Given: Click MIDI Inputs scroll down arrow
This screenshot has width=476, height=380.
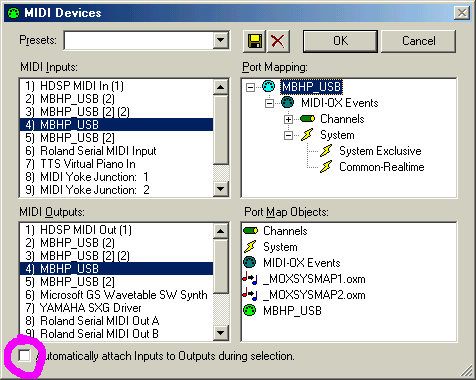Looking at the screenshot, I should tap(221, 189).
